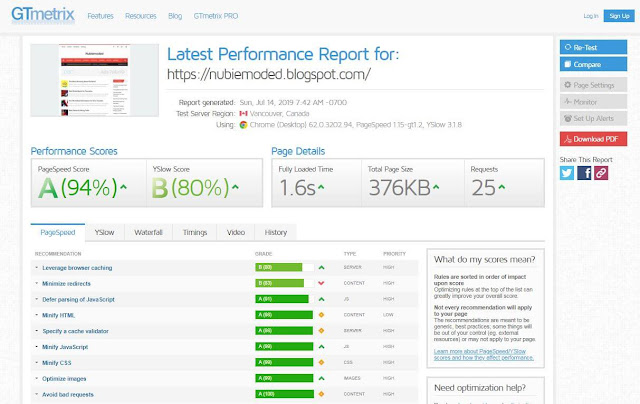Click the site screenshot thumbnail
The image size is (640, 404).
95,80
